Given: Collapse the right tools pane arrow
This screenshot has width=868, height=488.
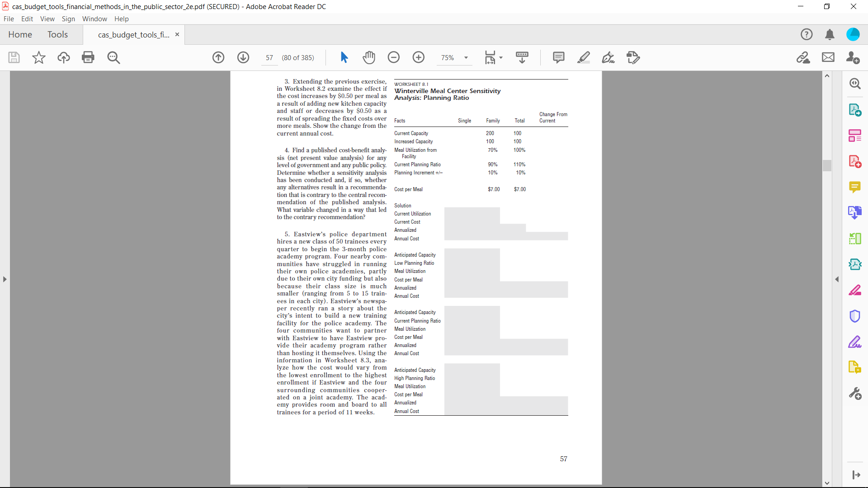Looking at the screenshot, I should tap(837, 279).
